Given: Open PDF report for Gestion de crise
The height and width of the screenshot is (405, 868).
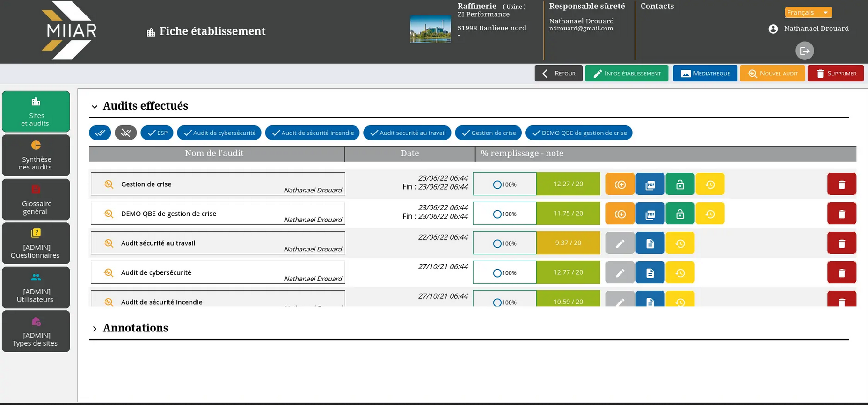Looking at the screenshot, I should point(650,184).
